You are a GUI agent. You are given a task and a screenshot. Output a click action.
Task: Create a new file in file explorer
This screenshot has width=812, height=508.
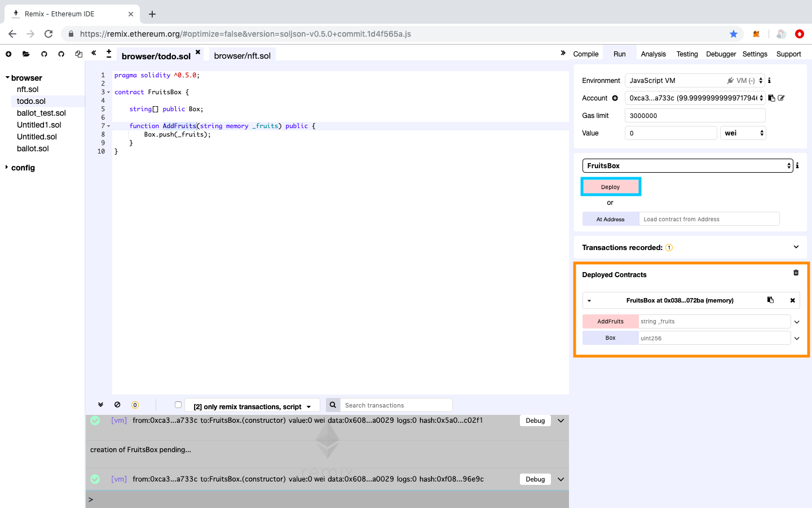point(8,54)
